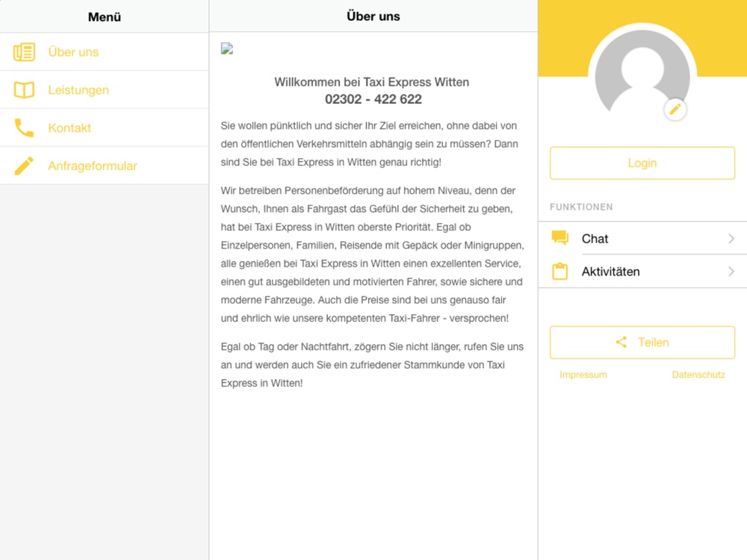The width and height of the screenshot is (747, 560).
Task: Expand the Aktivitäten row chevron
Action: [x=731, y=272]
